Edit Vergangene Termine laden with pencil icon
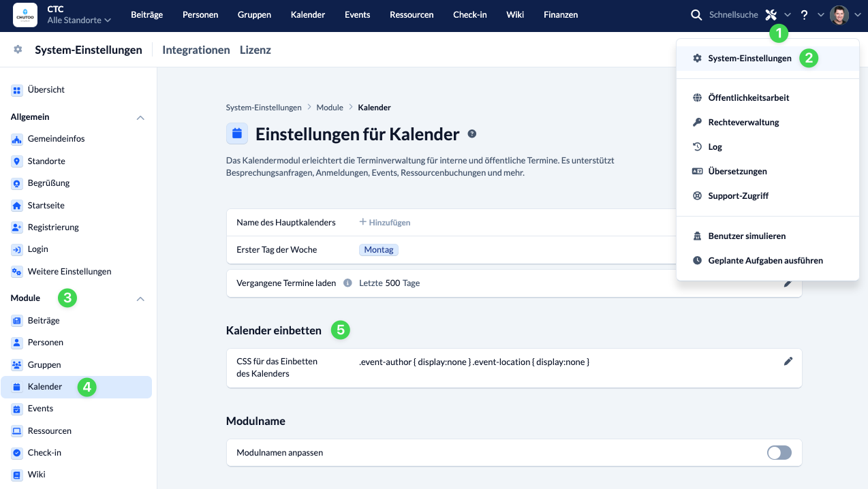The width and height of the screenshot is (868, 489). pyautogui.click(x=788, y=283)
